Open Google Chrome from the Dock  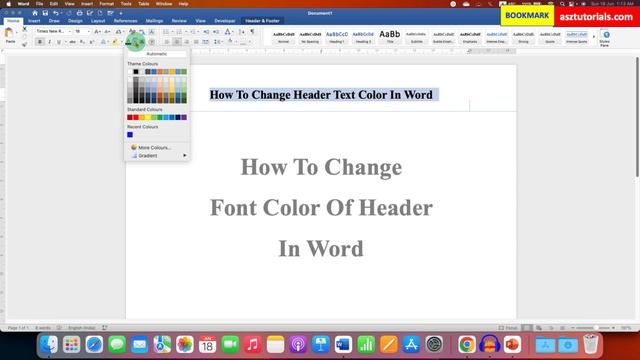coord(467,344)
